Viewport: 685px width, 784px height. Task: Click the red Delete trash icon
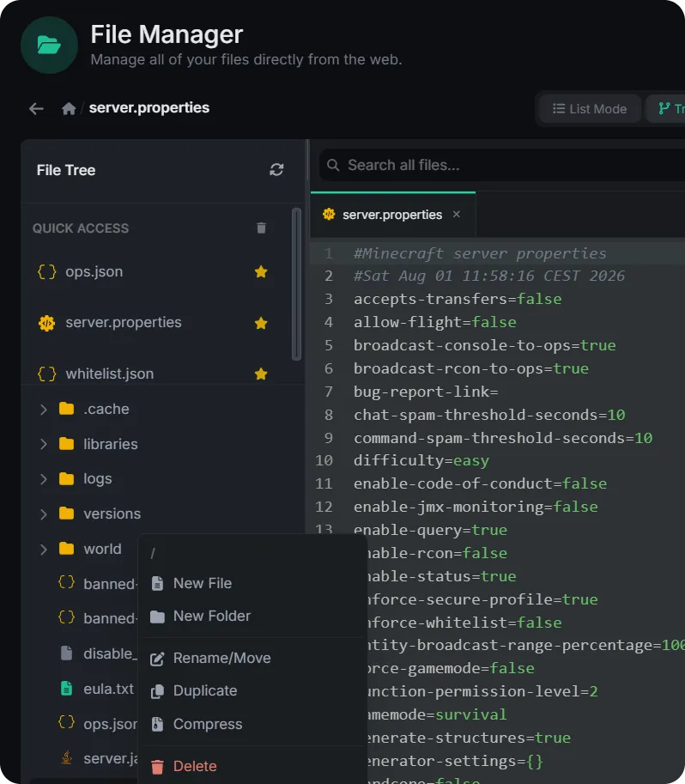(x=157, y=767)
